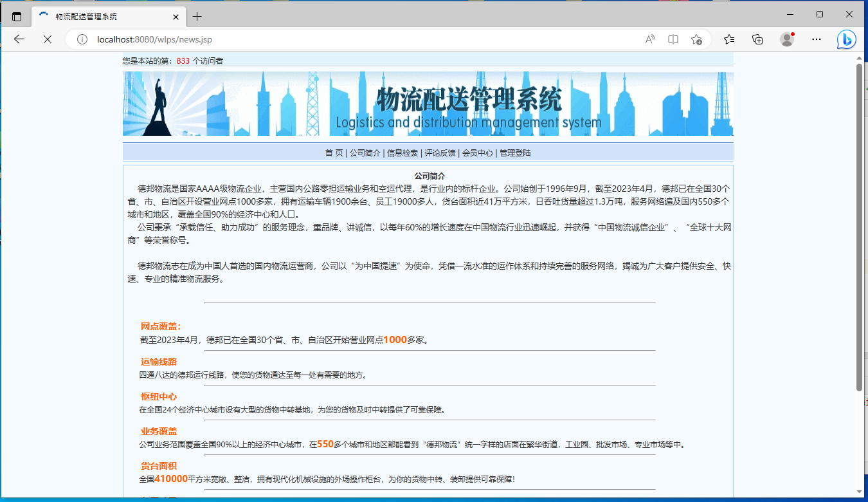The width and height of the screenshot is (868, 502).
Task: Click the orange 410000 figure
Action: click(x=171, y=479)
